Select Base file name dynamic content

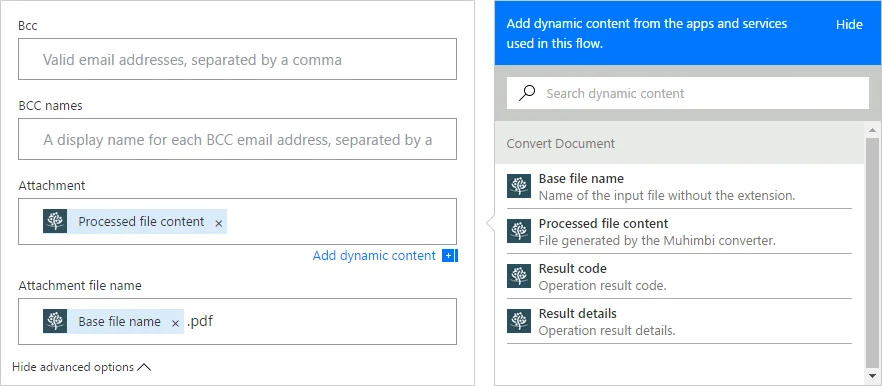680,186
